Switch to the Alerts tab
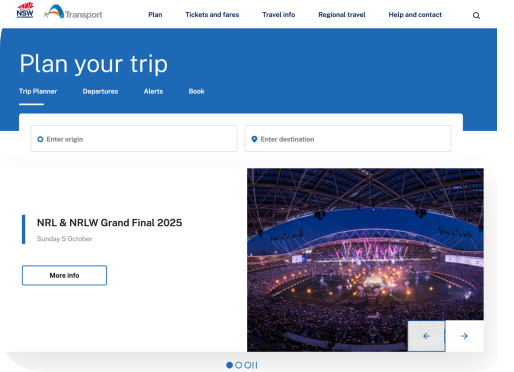514x372 pixels. (x=153, y=91)
